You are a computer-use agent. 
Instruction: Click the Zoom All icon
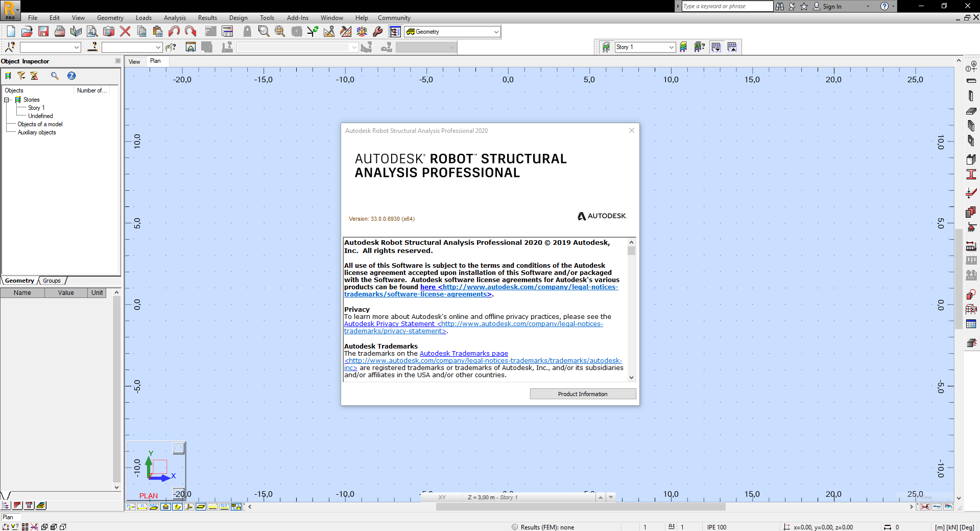pos(280,32)
